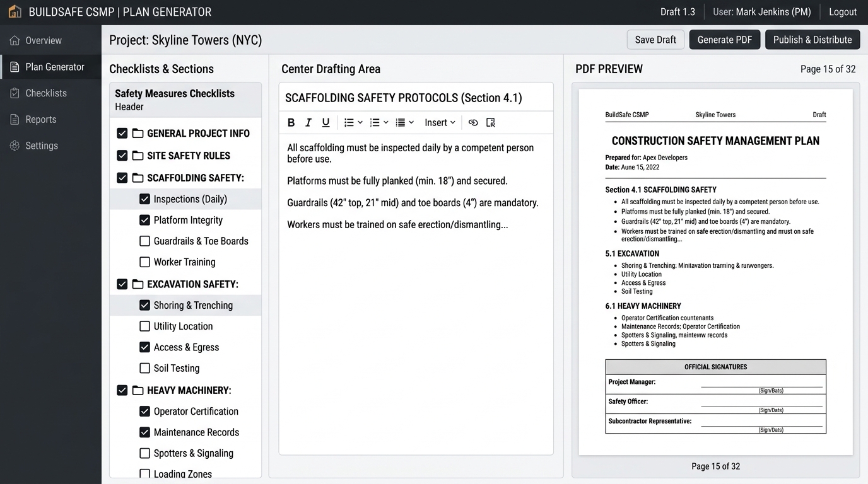The height and width of the screenshot is (484, 868).
Task: Insert a hyperlink with the link icon
Action: tap(473, 123)
